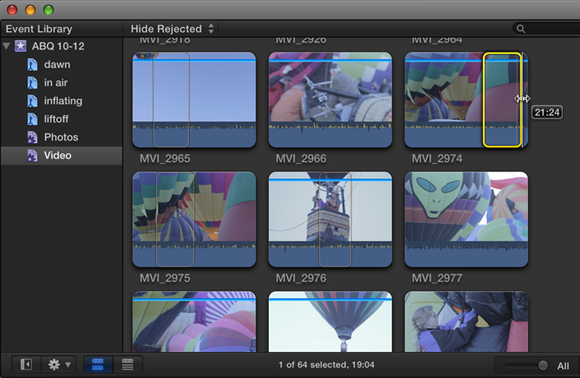
Task: Click the in air keyword collection icon
Action: pos(32,82)
